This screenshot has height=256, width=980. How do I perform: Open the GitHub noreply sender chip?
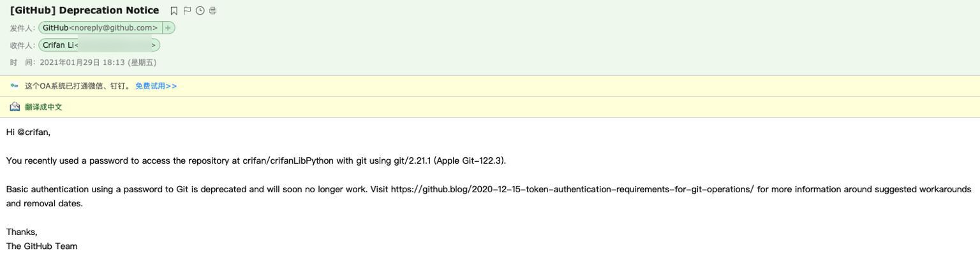[100, 28]
